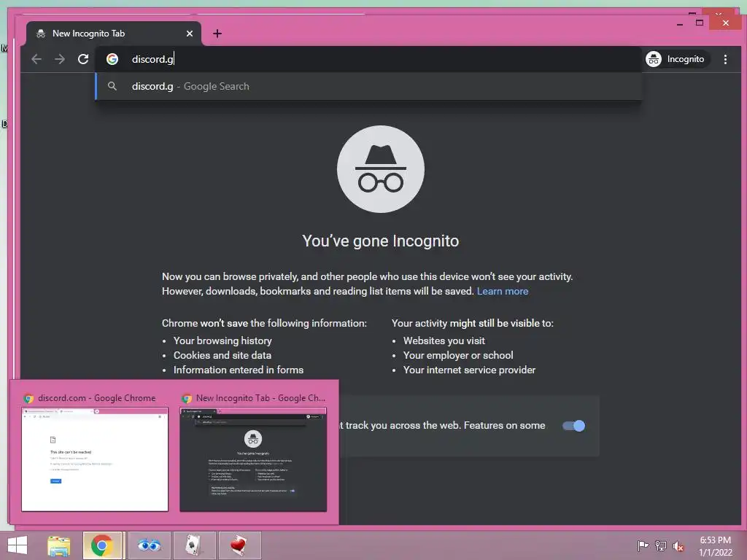Open the Learn more link
This screenshot has height=560, width=747.
[502, 291]
